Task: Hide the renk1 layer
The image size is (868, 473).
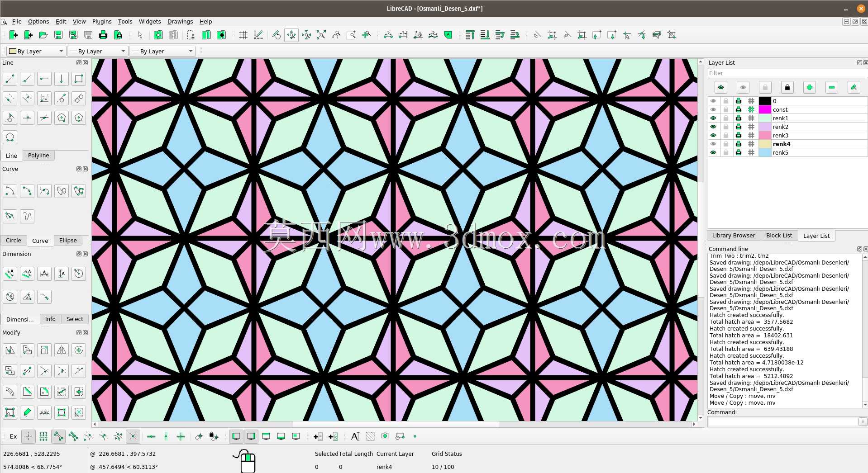Action: click(x=713, y=118)
